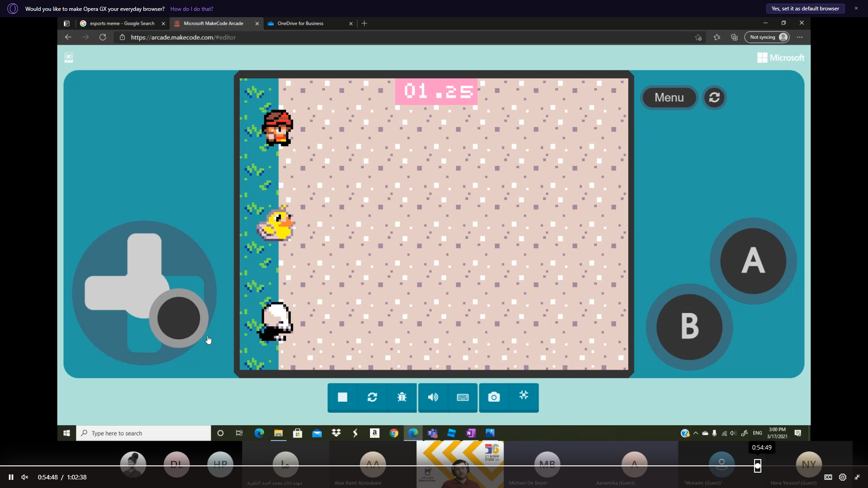Image resolution: width=868 pixels, height=488 pixels.
Task: Take a screenshot with the camera icon
Action: pos(494,397)
